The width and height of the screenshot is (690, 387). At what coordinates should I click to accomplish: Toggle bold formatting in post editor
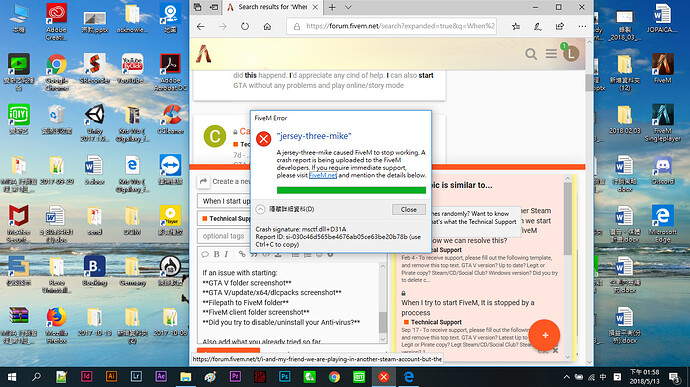[216, 254]
